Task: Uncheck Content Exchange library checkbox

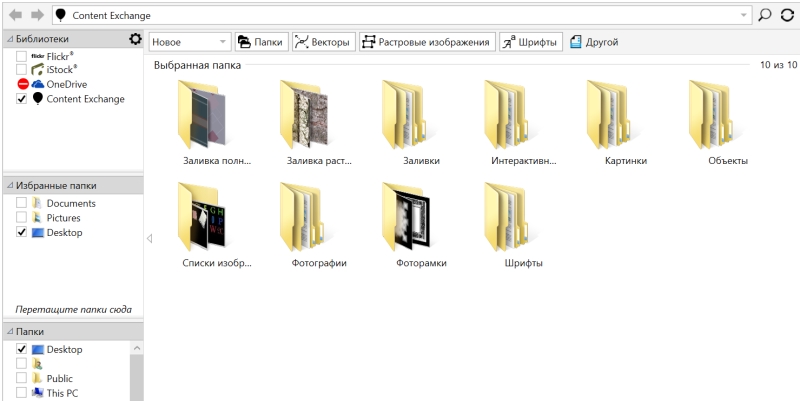Action: coord(22,99)
